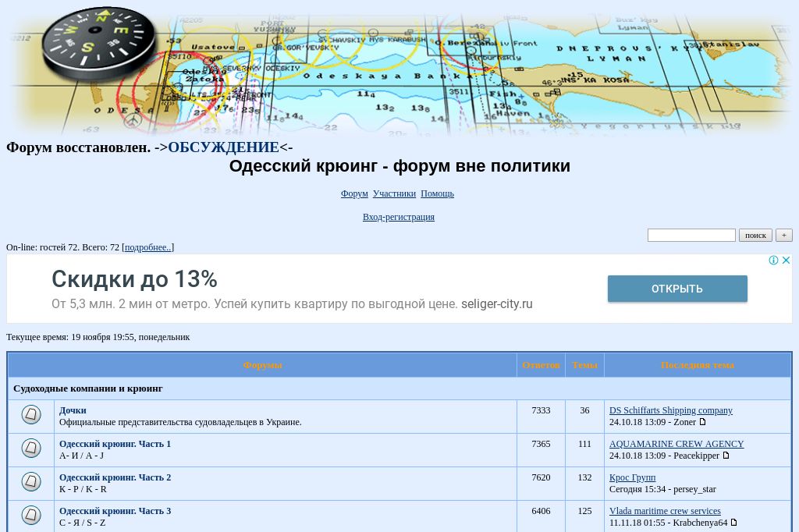Open Крос Групп topic
This screenshot has height=532, width=799.
click(632, 477)
